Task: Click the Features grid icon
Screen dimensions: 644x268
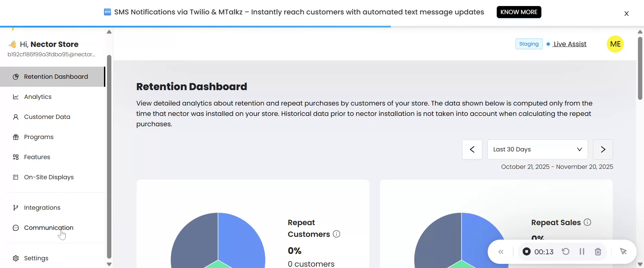Action: click(x=16, y=157)
